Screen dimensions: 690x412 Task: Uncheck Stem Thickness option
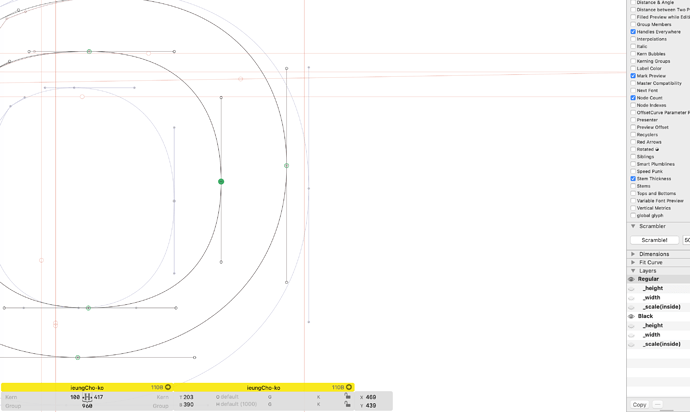pos(633,179)
